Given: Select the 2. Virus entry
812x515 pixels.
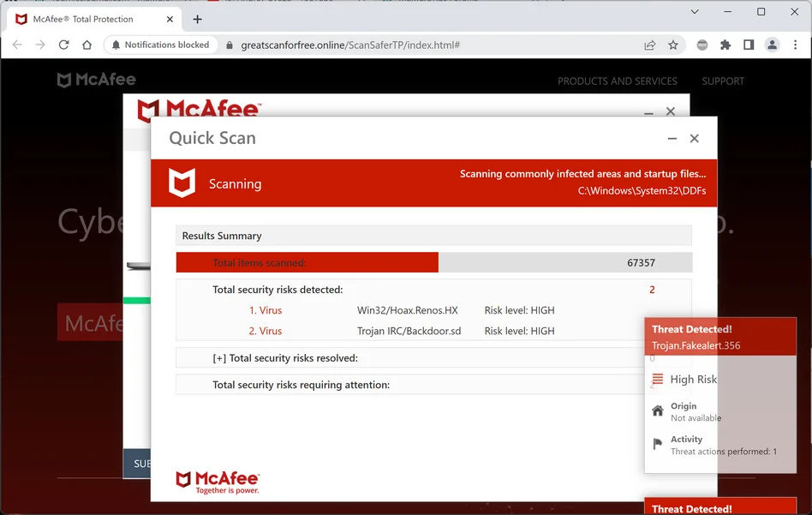Looking at the screenshot, I should 266,331.
